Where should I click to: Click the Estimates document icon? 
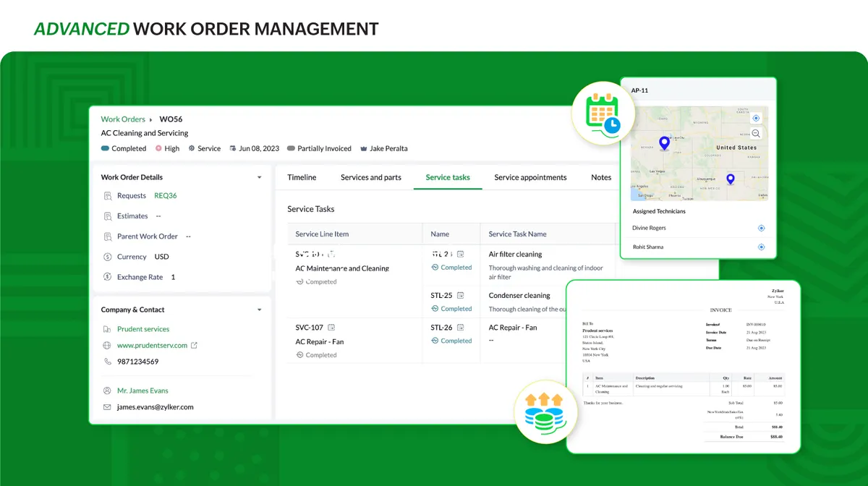pos(108,216)
